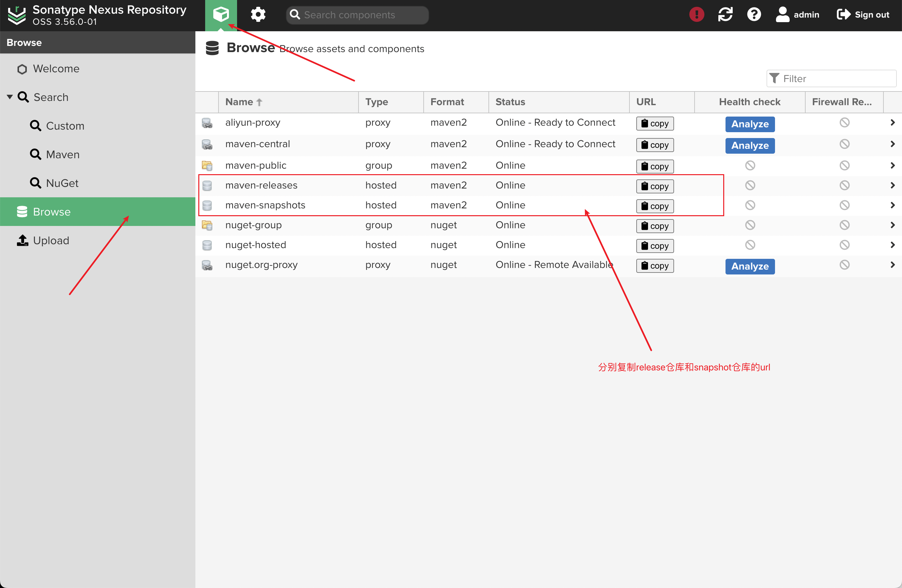The width and height of the screenshot is (902, 588).
Task: Collapse the Search tree node arrow
Action: [x=10, y=97]
